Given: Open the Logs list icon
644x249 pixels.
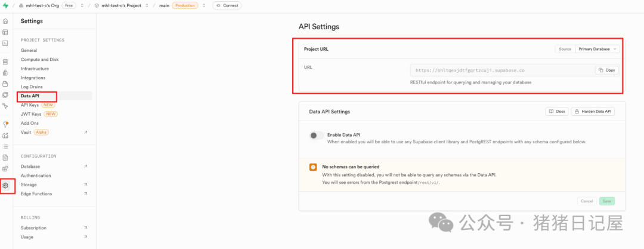Looking at the screenshot, I should 5,146.
